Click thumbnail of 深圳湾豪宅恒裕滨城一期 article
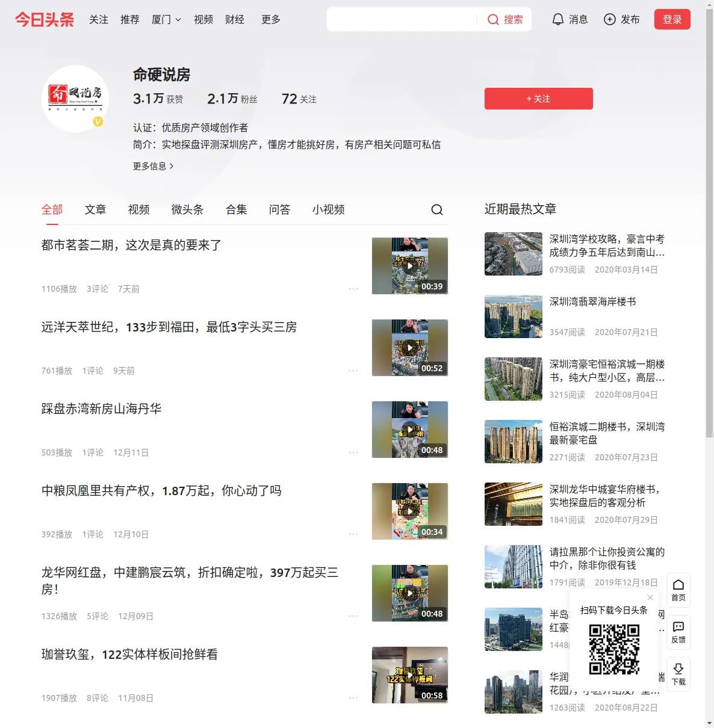The height and width of the screenshot is (728, 714). pyautogui.click(x=514, y=379)
